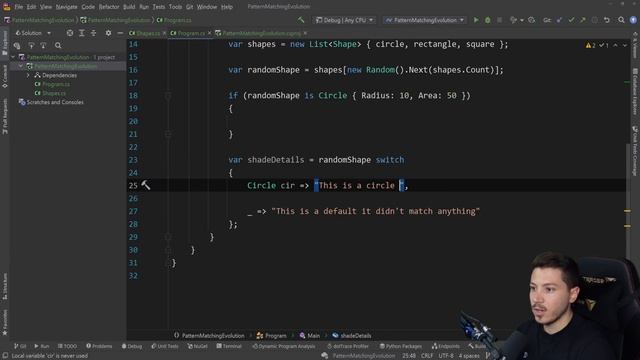The image size is (640, 360).
Task: Open the Unit Tests tool window
Action: [x=164, y=346]
